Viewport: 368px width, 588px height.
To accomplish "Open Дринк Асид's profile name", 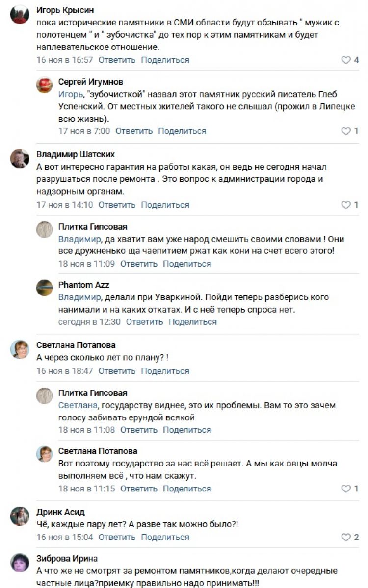I will (x=60, y=512).
